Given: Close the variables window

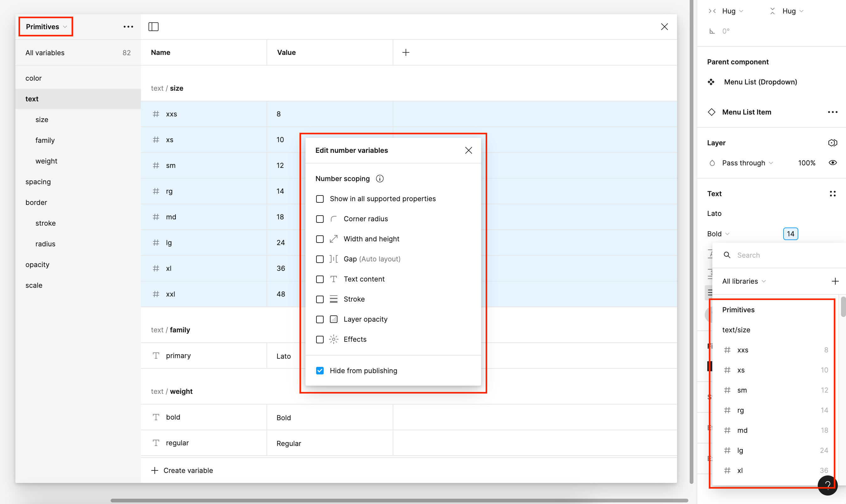Looking at the screenshot, I should pos(664,26).
